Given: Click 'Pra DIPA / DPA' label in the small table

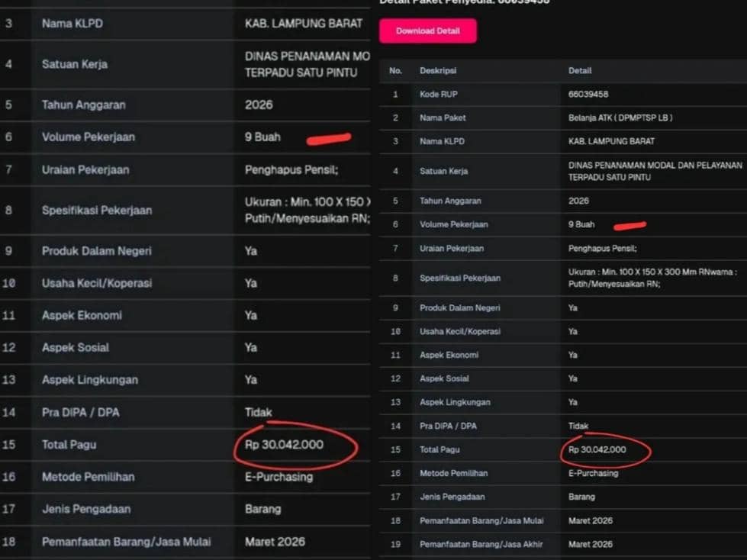Looking at the screenshot, I should (x=448, y=426).
